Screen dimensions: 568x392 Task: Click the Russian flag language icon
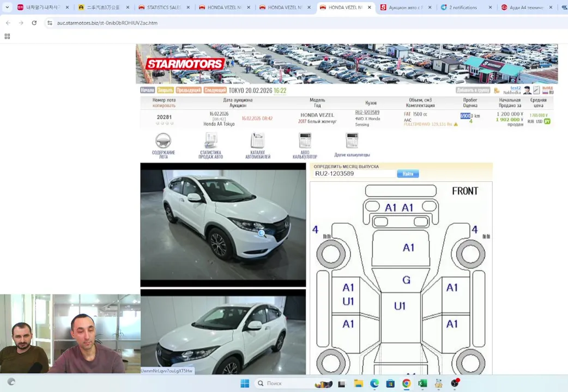[x=545, y=93]
